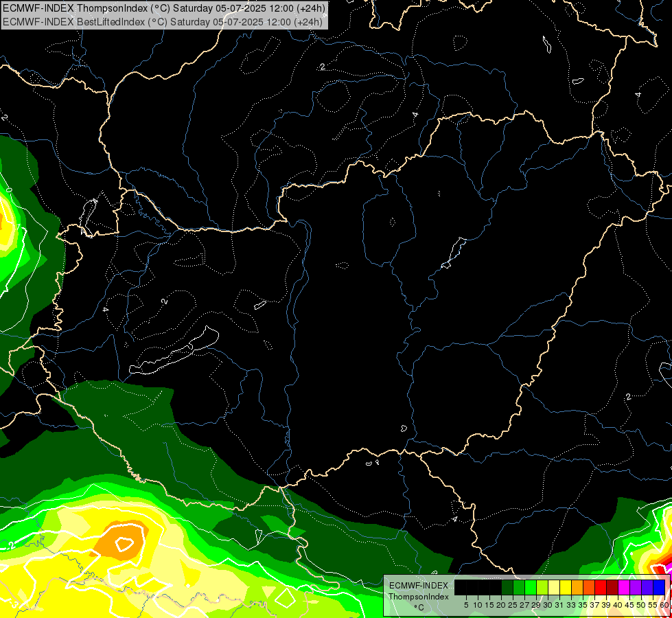Pick the dark green 20-25 legend swatch
The height and width of the screenshot is (618, 672).
click(x=507, y=587)
